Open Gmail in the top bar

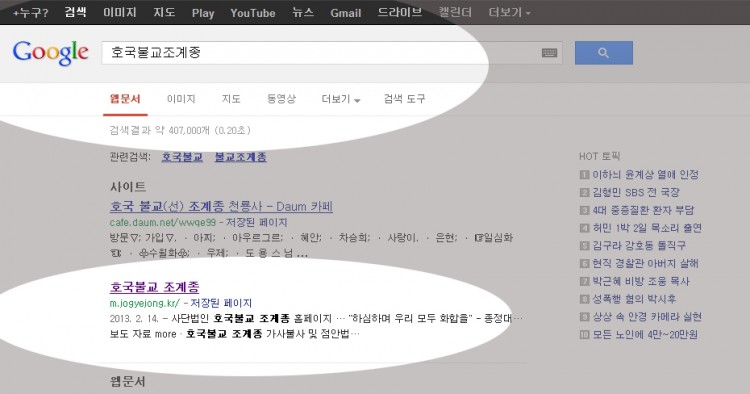click(x=345, y=13)
